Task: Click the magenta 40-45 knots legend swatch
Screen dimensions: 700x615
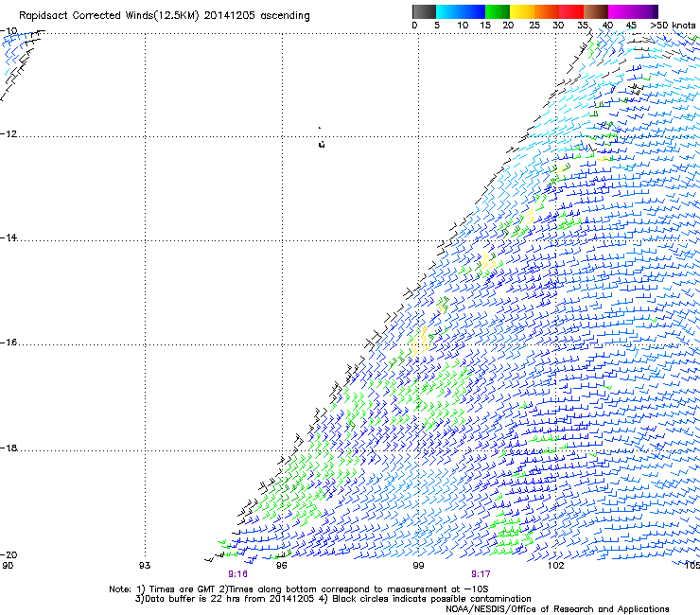Action: tap(621, 11)
